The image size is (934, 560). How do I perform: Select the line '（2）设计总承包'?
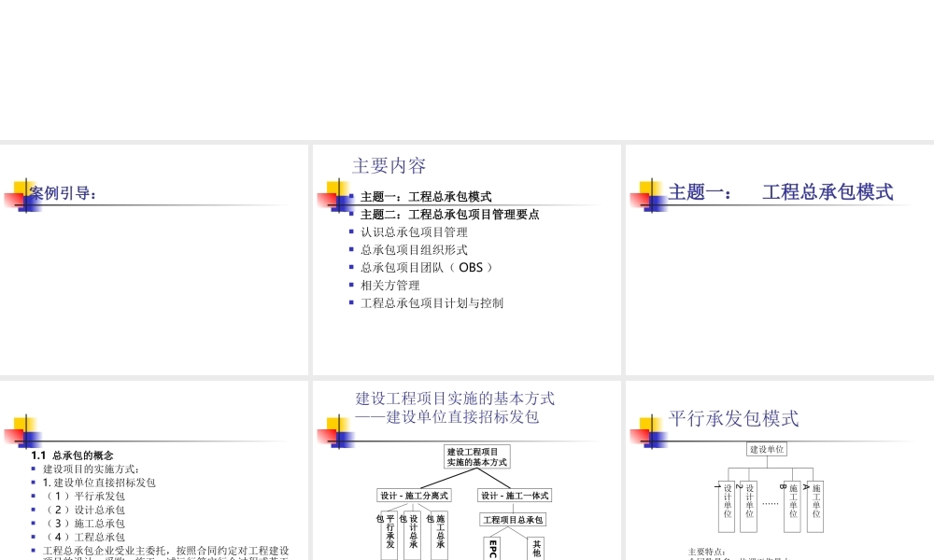(84, 510)
